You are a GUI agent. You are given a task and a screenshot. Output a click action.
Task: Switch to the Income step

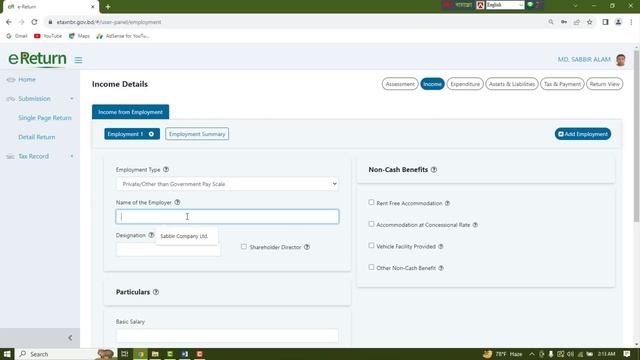pyautogui.click(x=432, y=84)
